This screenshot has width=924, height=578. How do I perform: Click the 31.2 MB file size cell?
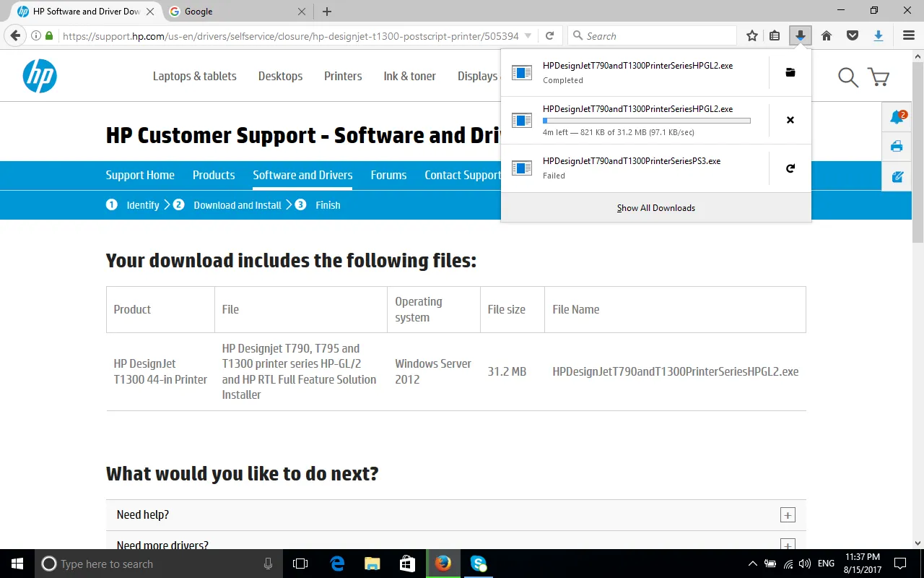(x=507, y=371)
